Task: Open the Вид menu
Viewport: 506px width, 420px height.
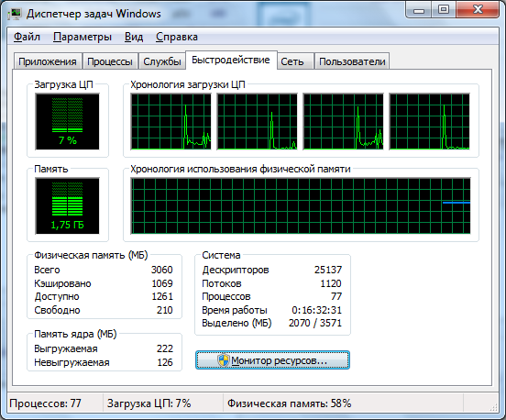Action: pos(134,37)
